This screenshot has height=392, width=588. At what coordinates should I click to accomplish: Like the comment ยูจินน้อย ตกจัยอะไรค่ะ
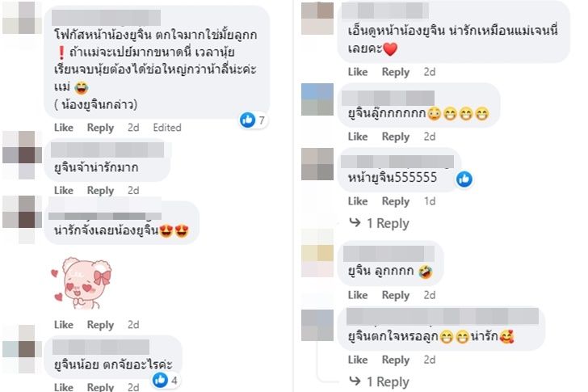click(64, 387)
